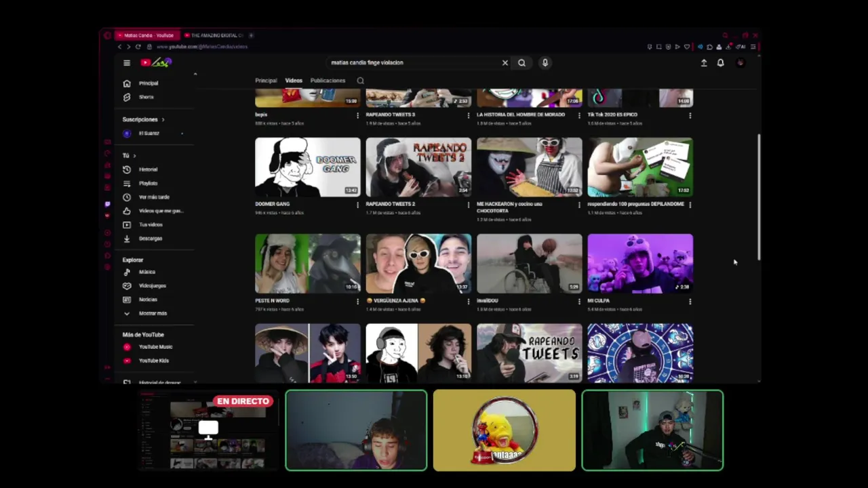Go to Principal in the sidebar

click(149, 83)
